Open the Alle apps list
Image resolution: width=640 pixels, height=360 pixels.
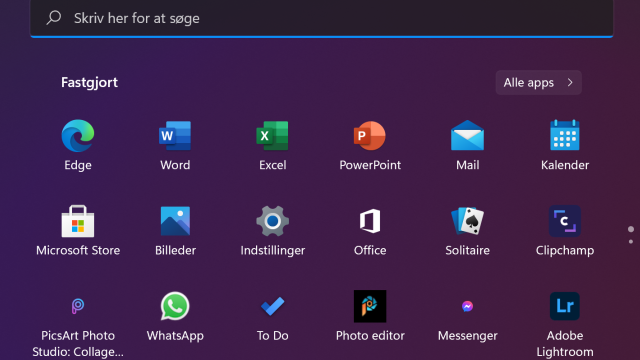pyautogui.click(x=538, y=82)
